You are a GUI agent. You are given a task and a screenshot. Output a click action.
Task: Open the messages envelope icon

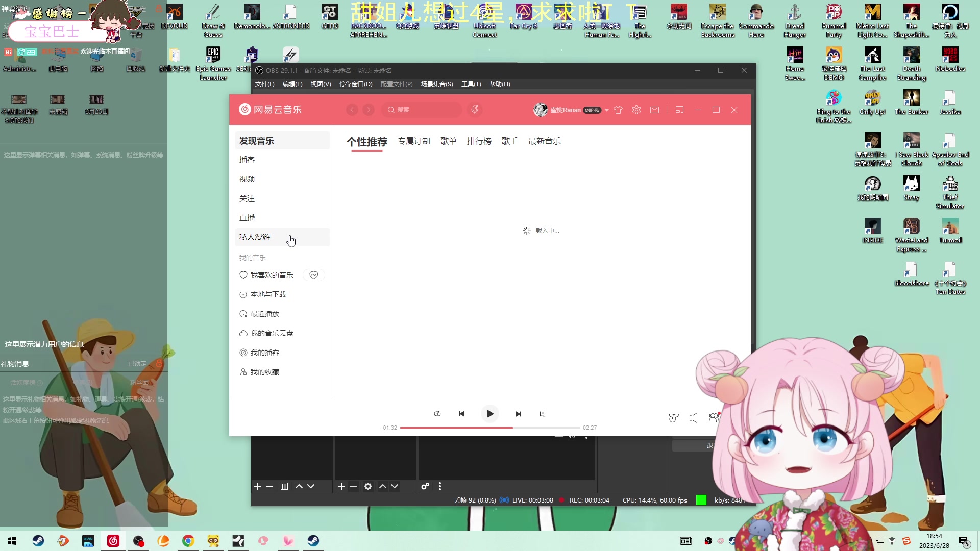click(655, 110)
